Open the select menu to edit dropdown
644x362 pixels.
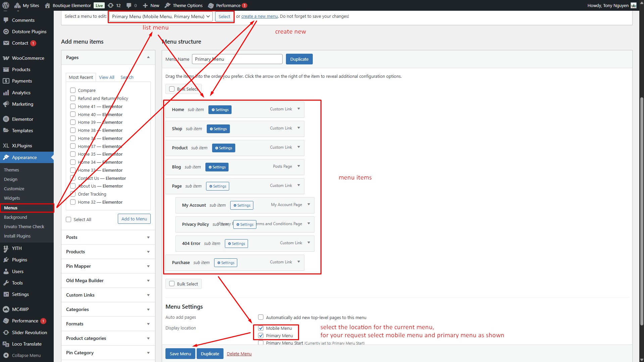161,16
